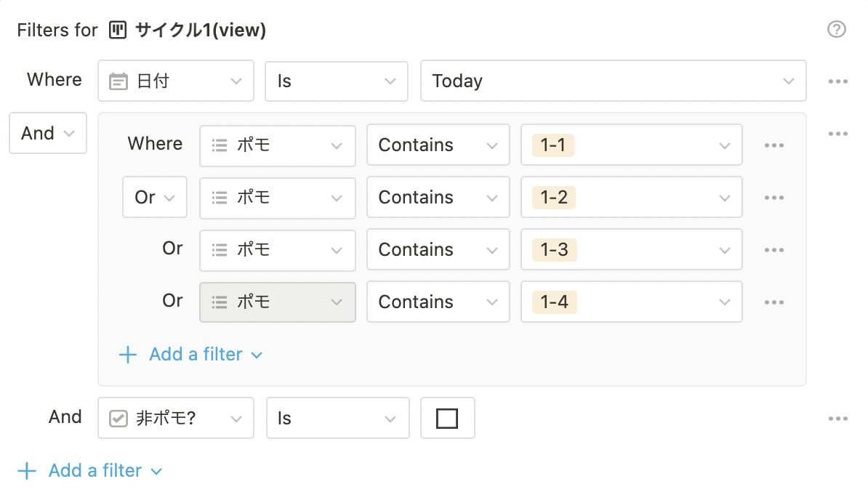Open more options for the 日付 filter row
The width and height of the screenshot is (868, 500).
coord(837,81)
